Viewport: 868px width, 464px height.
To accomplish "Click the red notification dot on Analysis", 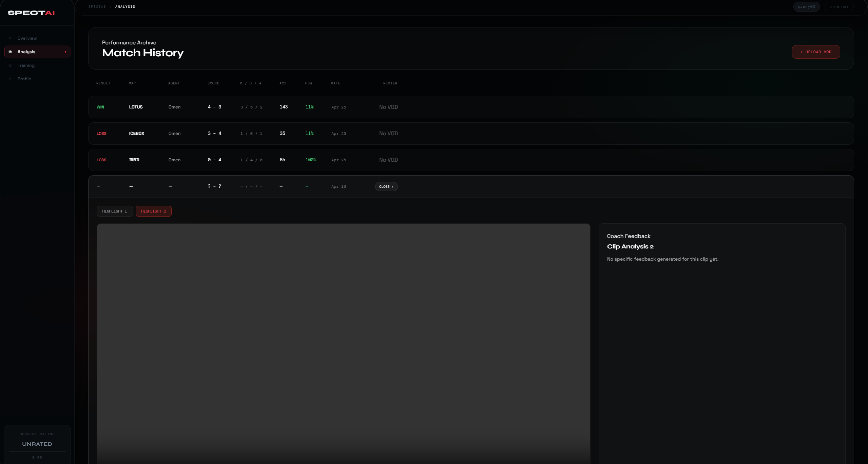I will (65, 52).
